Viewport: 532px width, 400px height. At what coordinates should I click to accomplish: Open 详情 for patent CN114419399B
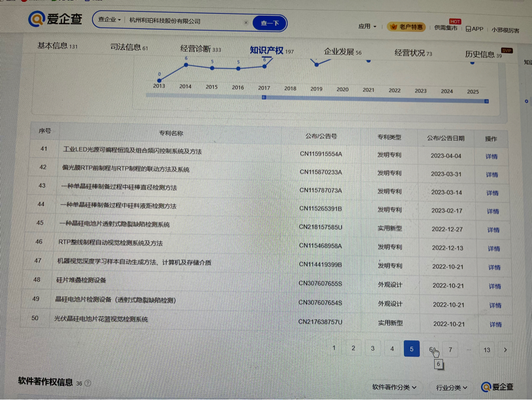495,267
